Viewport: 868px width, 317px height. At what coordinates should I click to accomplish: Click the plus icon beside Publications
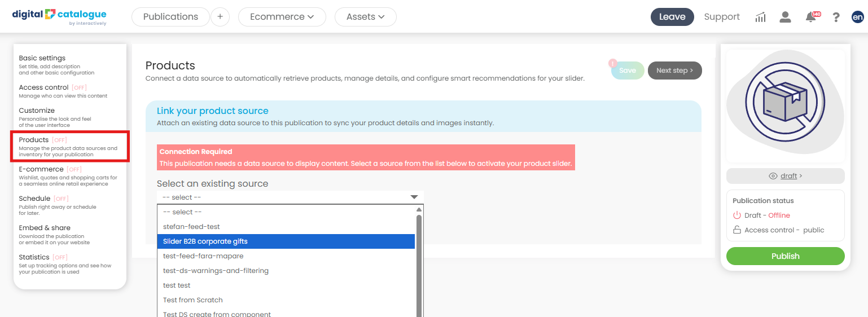point(220,17)
